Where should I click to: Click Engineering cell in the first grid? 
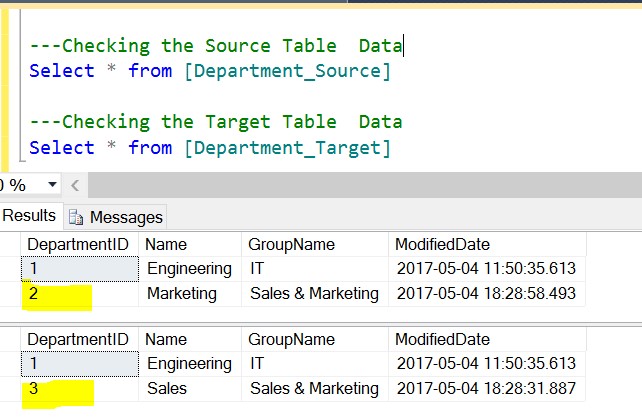point(189,269)
